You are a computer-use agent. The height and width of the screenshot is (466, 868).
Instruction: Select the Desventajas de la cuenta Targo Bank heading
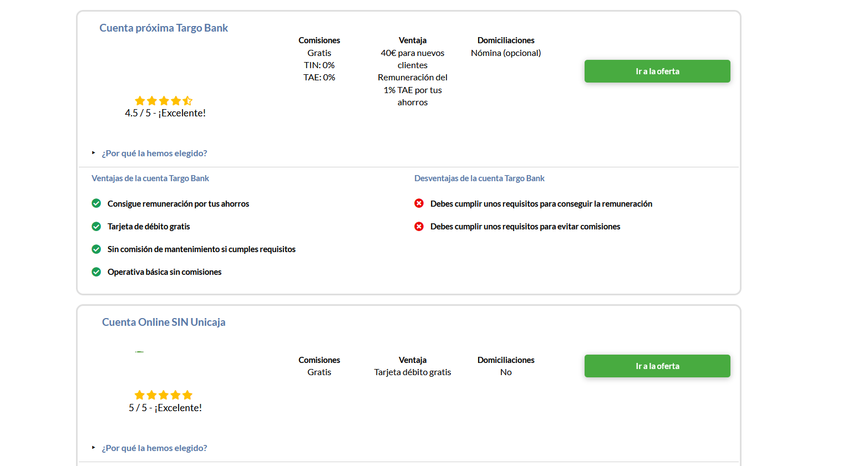pos(479,178)
